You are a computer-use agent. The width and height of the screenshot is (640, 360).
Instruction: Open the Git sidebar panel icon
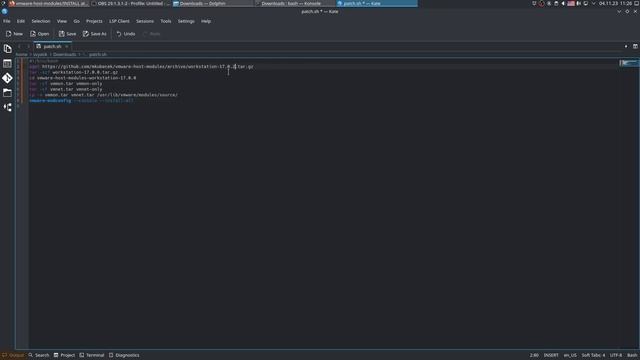pyautogui.click(x=7, y=78)
